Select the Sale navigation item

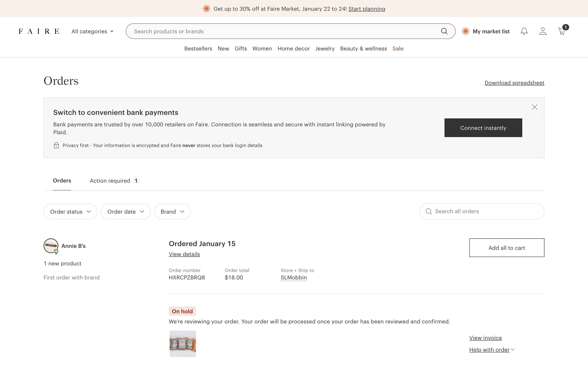[x=398, y=48]
